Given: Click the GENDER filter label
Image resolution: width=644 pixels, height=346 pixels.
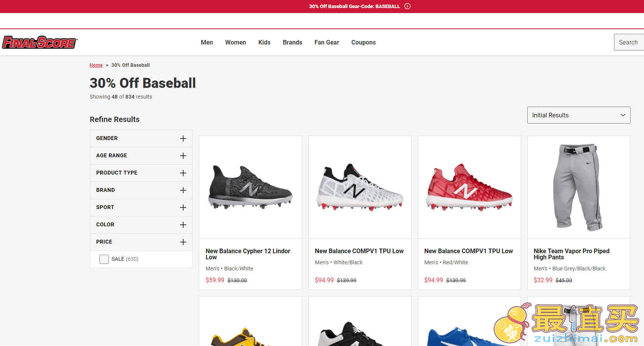Looking at the screenshot, I should pos(107,138).
